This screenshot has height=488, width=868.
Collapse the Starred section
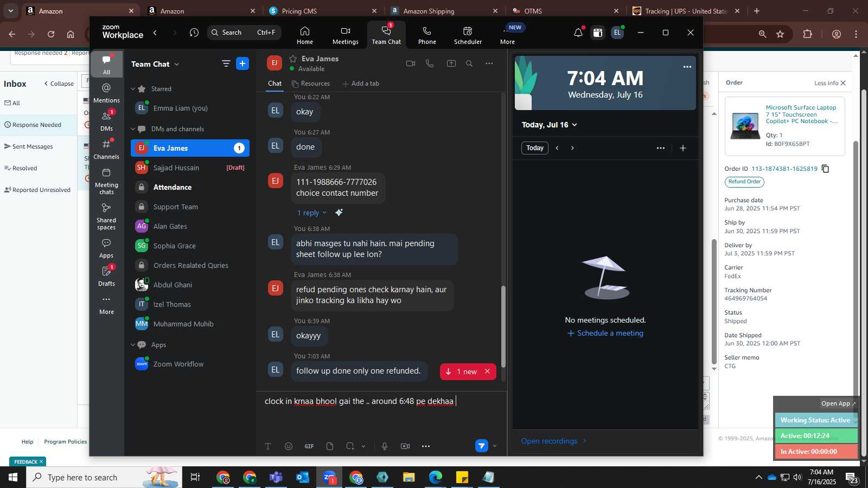click(133, 89)
